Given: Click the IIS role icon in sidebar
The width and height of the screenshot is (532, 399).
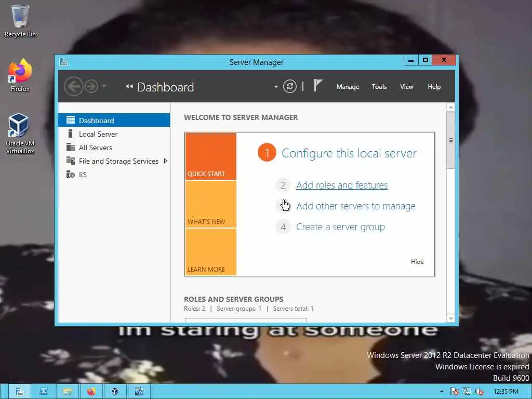Looking at the screenshot, I should pos(71,175).
